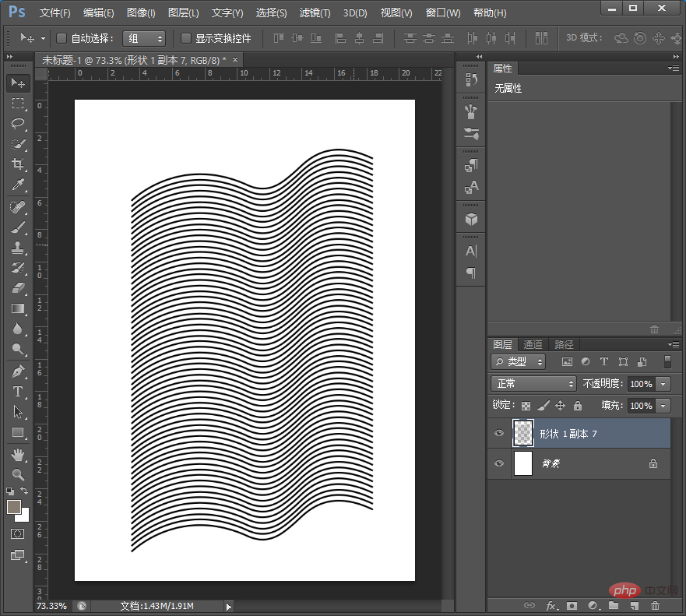Toggle the layer filter switch
Screen dimensions: 686x616
(x=667, y=361)
